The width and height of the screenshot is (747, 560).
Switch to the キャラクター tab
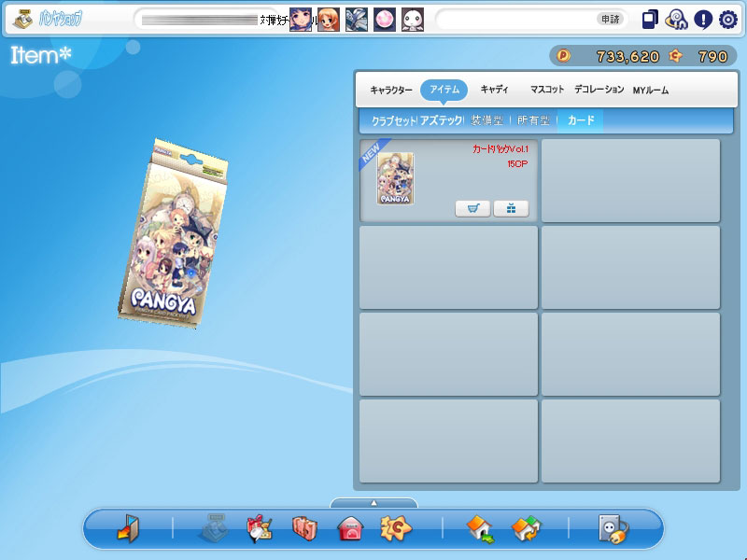click(391, 90)
